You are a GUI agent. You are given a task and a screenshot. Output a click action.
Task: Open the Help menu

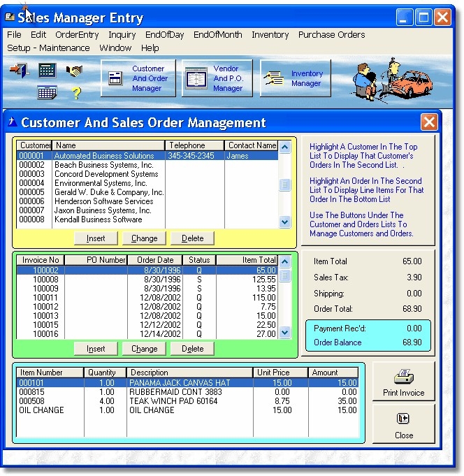(x=150, y=48)
